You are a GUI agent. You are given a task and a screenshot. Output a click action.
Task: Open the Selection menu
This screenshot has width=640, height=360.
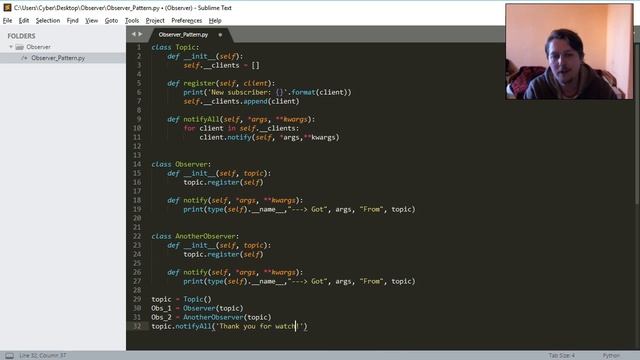point(48,20)
